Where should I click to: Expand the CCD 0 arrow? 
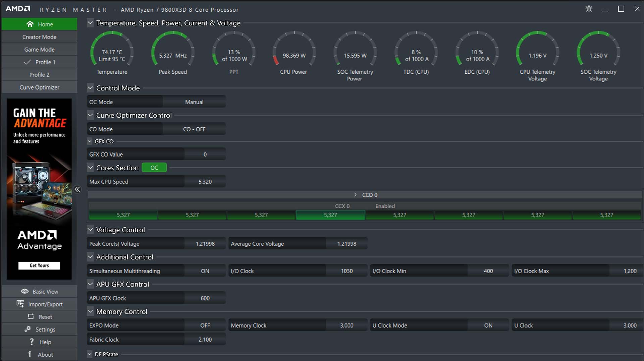[355, 195]
